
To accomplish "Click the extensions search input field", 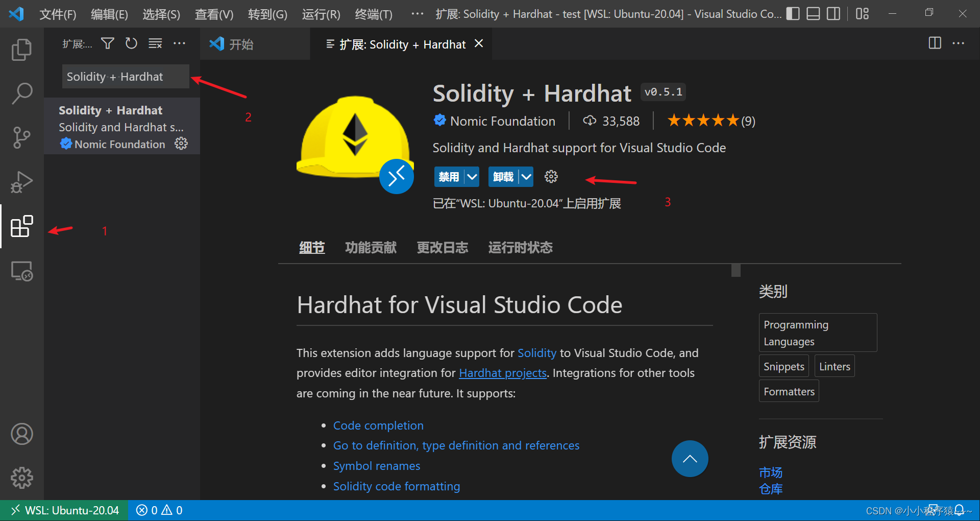I will click(126, 77).
